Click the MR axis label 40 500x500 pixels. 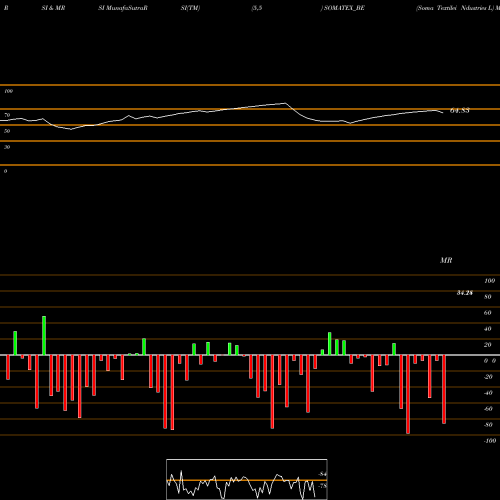pyautogui.click(x=488, y=329)
